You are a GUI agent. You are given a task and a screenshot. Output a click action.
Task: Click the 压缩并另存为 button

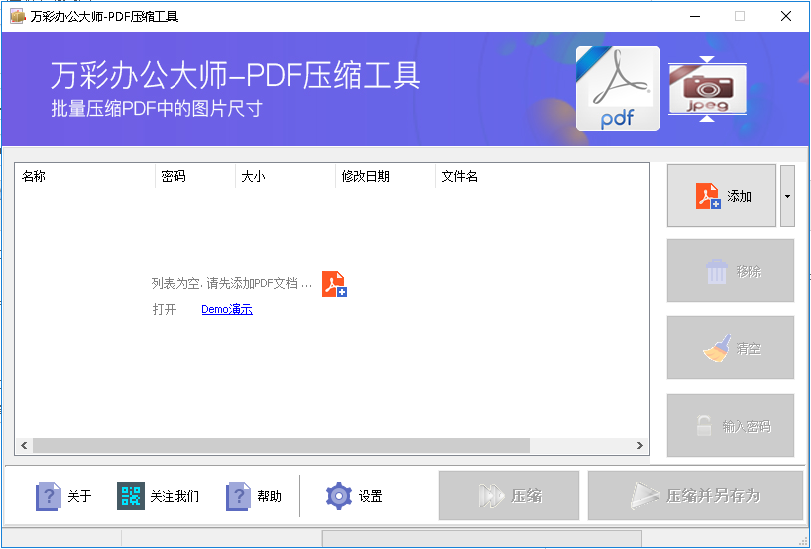[694, 496]
